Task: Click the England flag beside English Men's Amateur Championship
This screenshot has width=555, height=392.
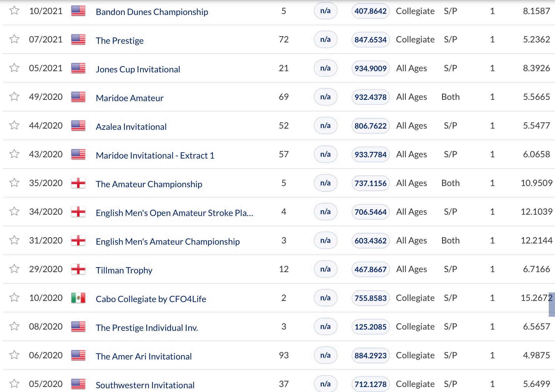Action: click(x=78, y=241)
